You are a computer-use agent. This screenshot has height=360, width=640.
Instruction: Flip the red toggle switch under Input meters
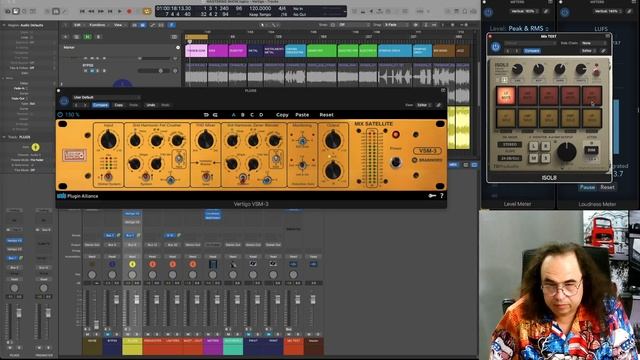[108, 177]
